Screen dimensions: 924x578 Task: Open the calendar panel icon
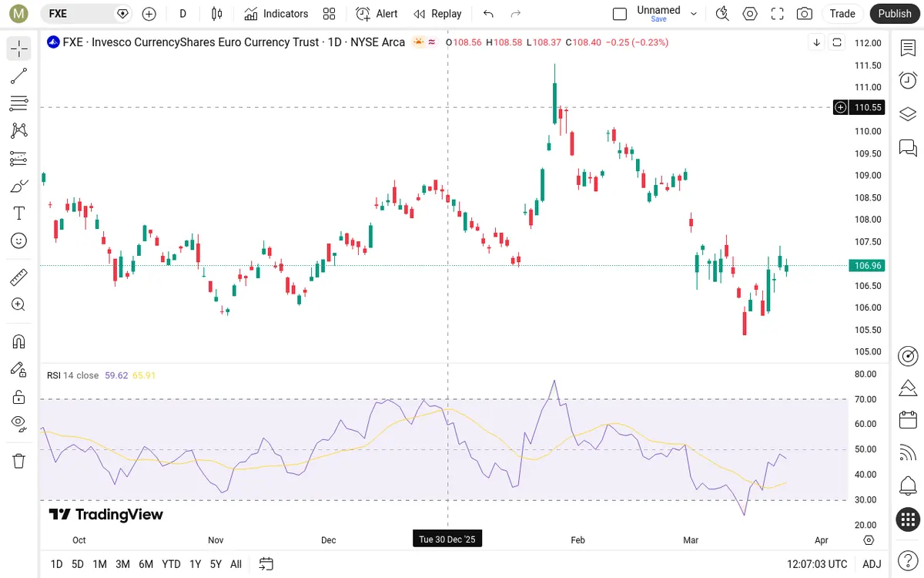[x=908, y=420]
